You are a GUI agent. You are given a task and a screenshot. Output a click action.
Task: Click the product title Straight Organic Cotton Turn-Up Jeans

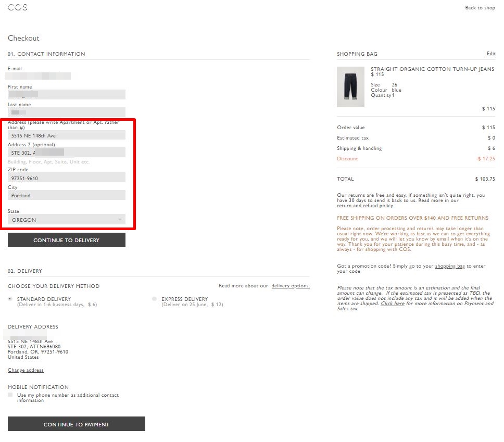[x=432, y=69]
